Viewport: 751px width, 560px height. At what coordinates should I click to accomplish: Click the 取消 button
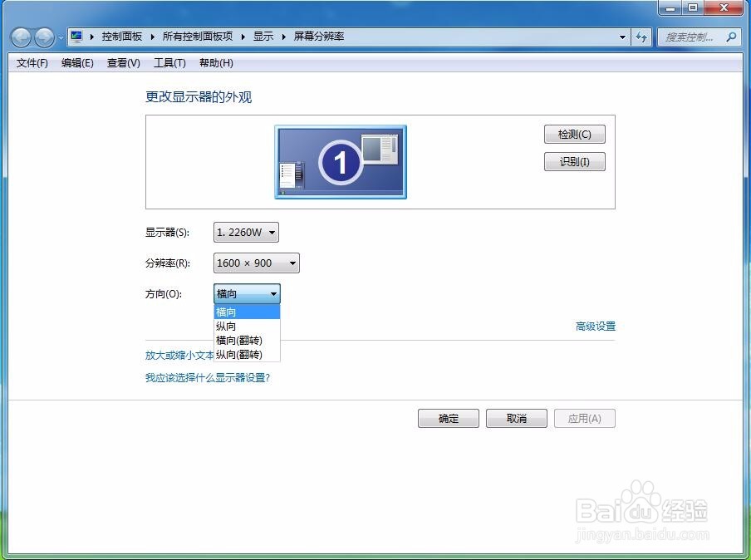click(x=517, y=418)
